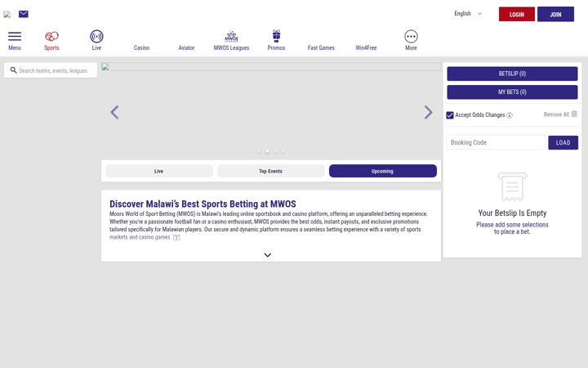Image resolution: width=588 pixels, height=368 pixels.
Task: Toggle Accept Odds Changes checkbox
Action: click(x=450, y=115)
